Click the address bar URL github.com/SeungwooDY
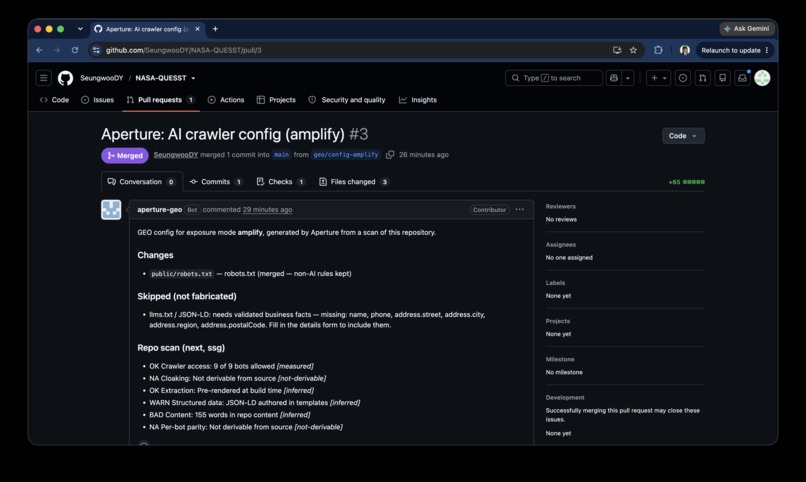This screenshot has width=806, height=482. (184, 50)
